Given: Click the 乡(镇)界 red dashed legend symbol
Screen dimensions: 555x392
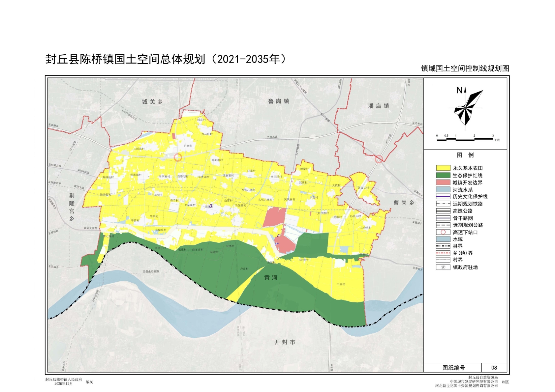Looking at the screenshot, I should coord(443,253).
